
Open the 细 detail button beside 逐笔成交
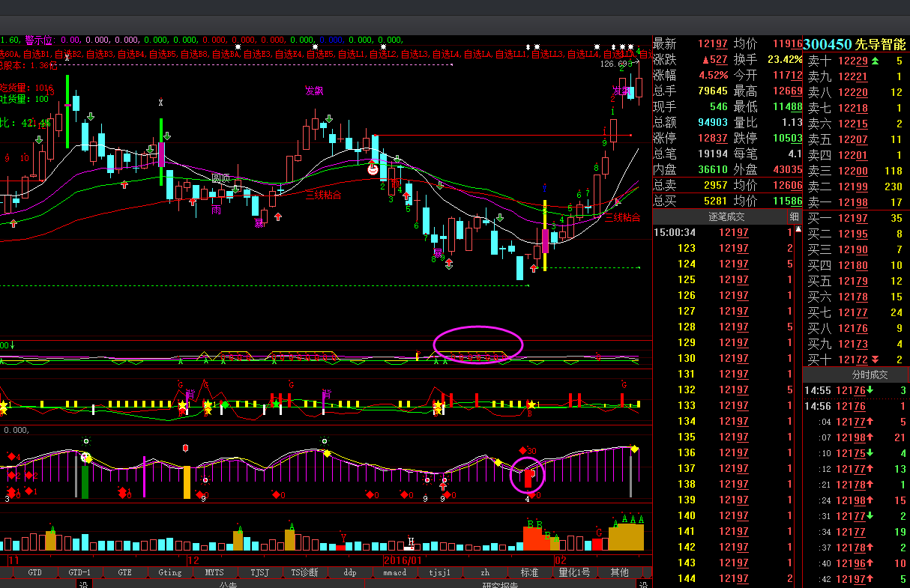[x=794, y=216]
